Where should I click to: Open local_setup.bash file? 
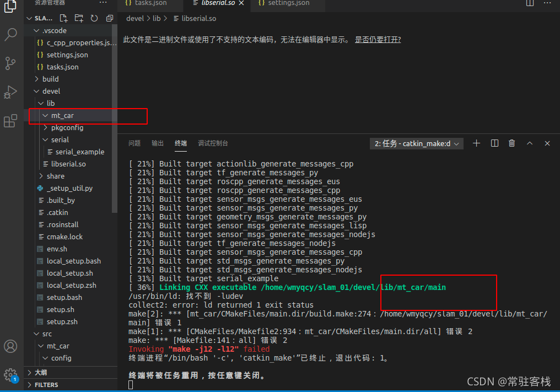(x=71, y=261)
